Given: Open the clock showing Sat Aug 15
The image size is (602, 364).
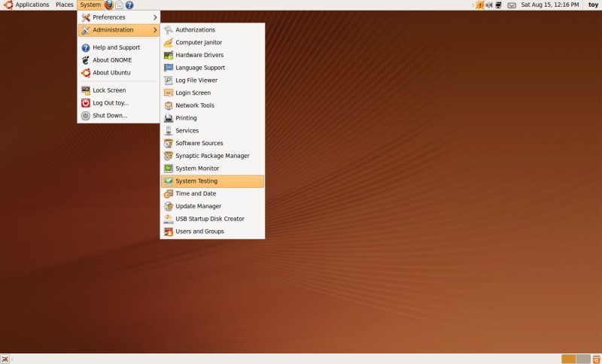Looking at the screenshot, I should pyautogui.click(x=550, y=5).
